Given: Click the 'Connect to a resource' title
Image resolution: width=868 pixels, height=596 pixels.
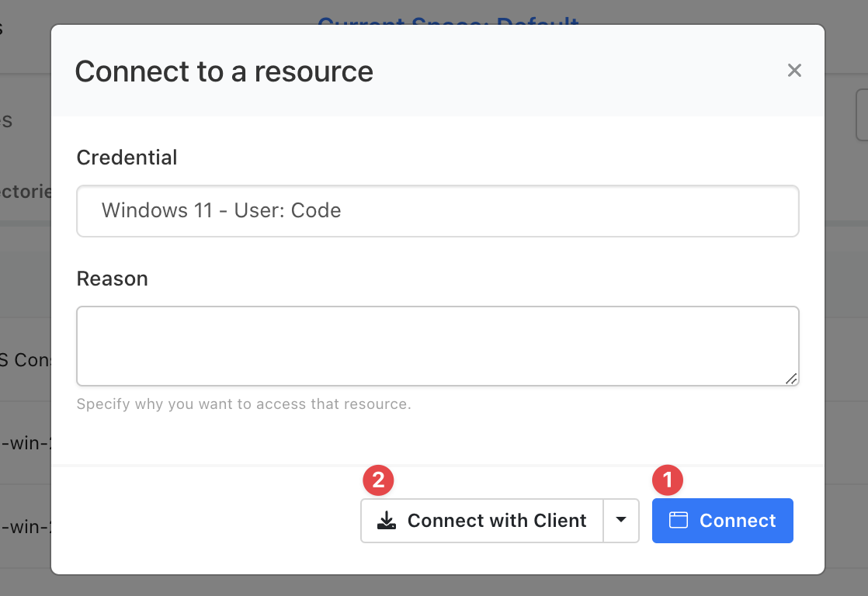Looking at the screenshot, I should click(x=224, y=71).
